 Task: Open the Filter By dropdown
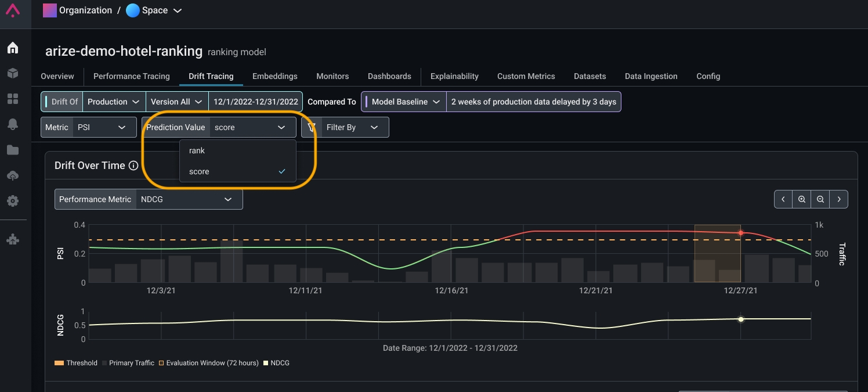tap(345, 127)
